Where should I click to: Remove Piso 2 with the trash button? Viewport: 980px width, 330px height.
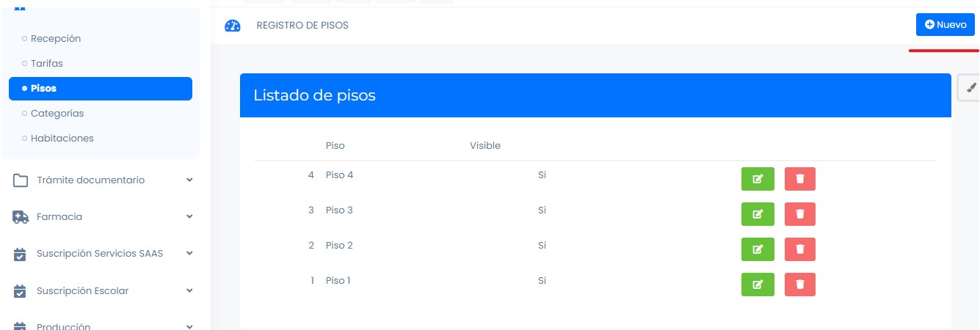click(799, 249)
